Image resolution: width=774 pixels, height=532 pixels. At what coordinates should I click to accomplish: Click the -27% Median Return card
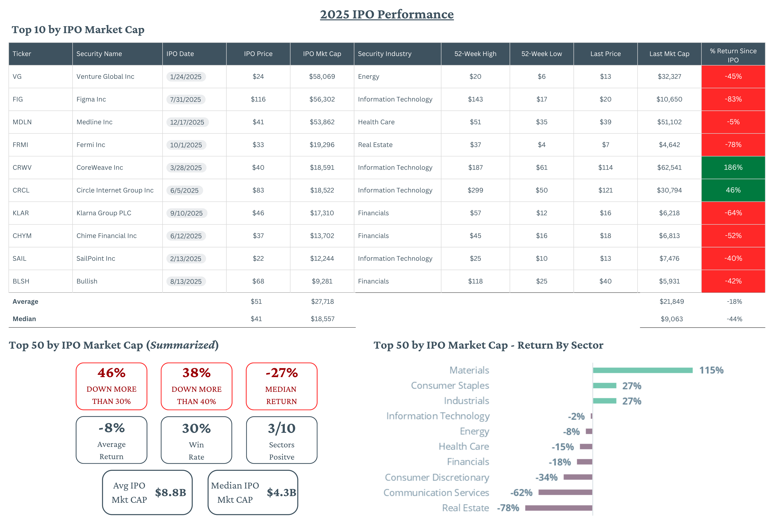(x=281, y=386)
